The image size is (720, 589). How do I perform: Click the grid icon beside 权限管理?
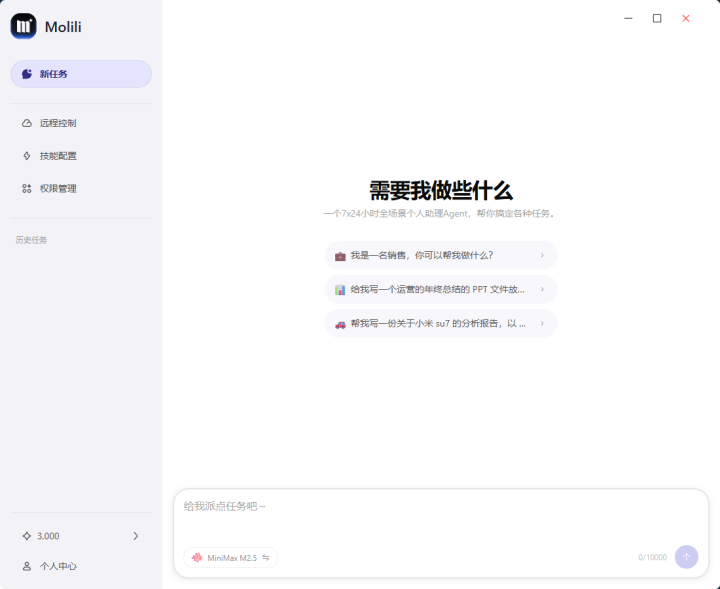27,188
